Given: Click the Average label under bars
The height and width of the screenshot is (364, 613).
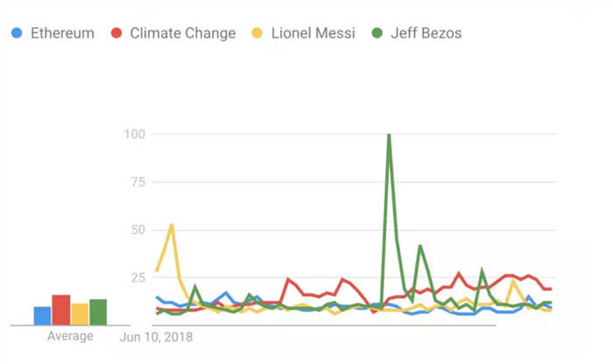Looking at the screenshot, I should coord(70,336).
